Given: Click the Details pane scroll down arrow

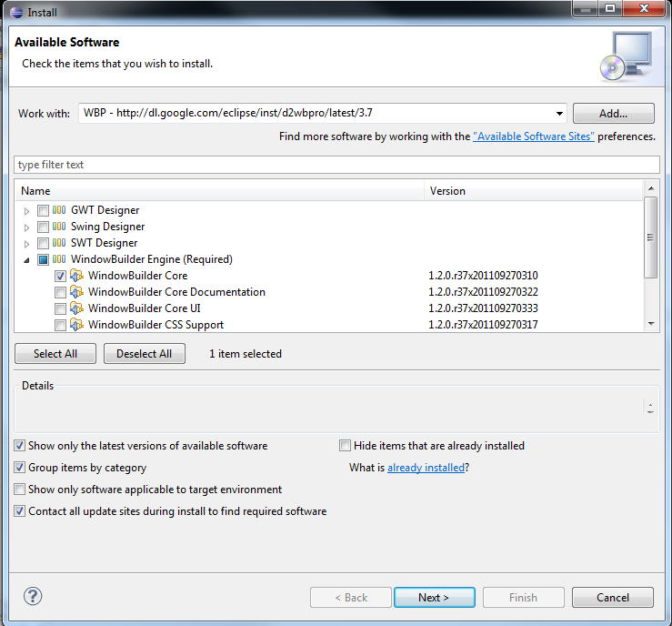Looking at the screenshot, I should (650, 411).
